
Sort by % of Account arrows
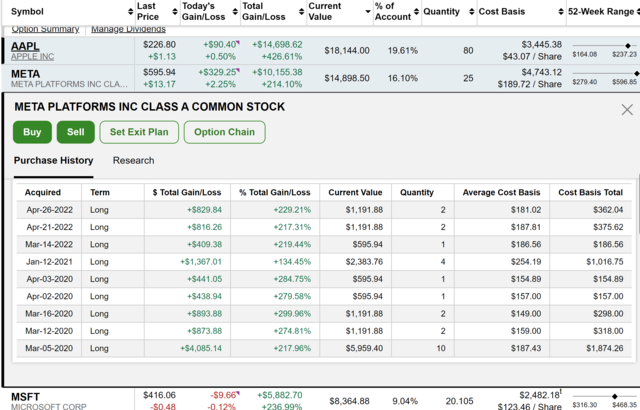(x=416, y=11)
